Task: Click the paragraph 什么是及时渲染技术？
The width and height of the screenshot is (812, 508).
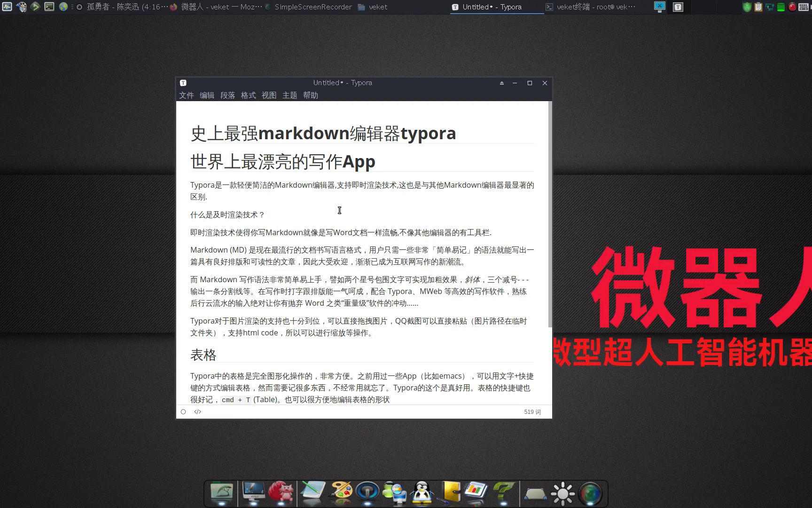Action: pyautogui.click(x=227, y=214)
